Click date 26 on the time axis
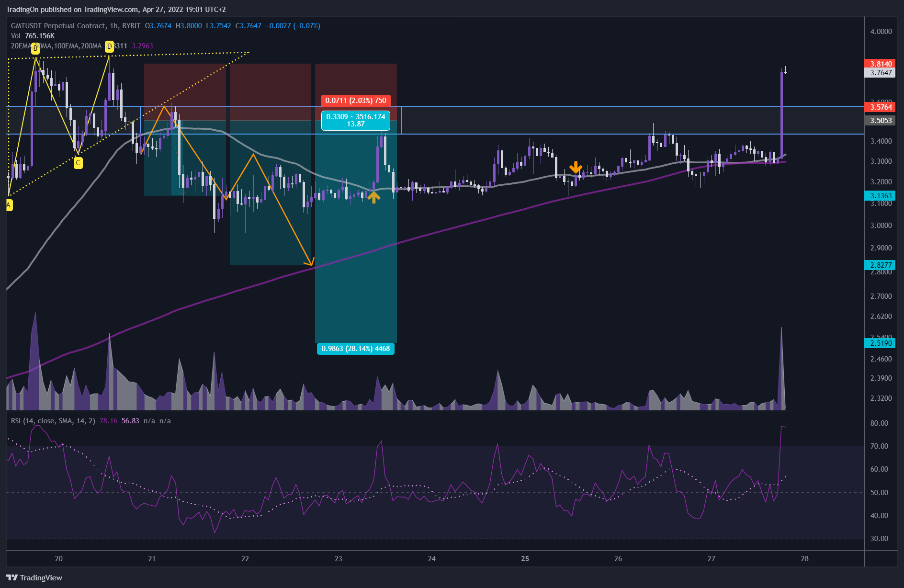The height and width of the screenshot is (588, 904). pyautogui.click(x=618, y=559)
